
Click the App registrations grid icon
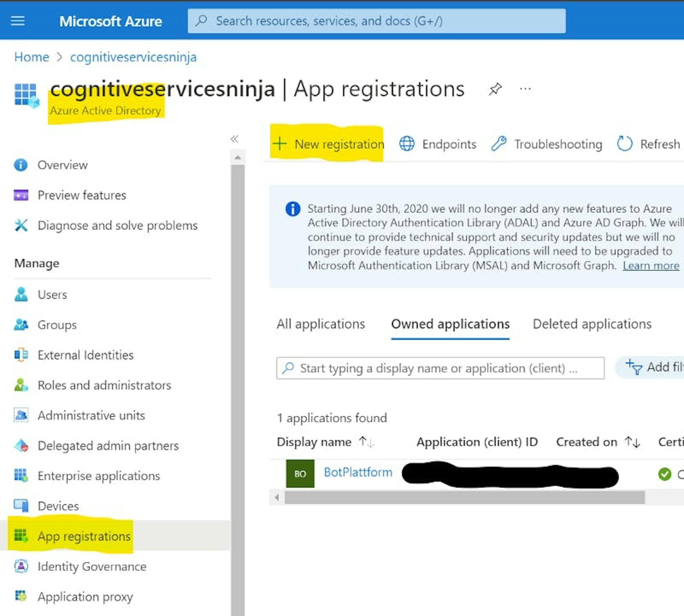pos(21,536)
